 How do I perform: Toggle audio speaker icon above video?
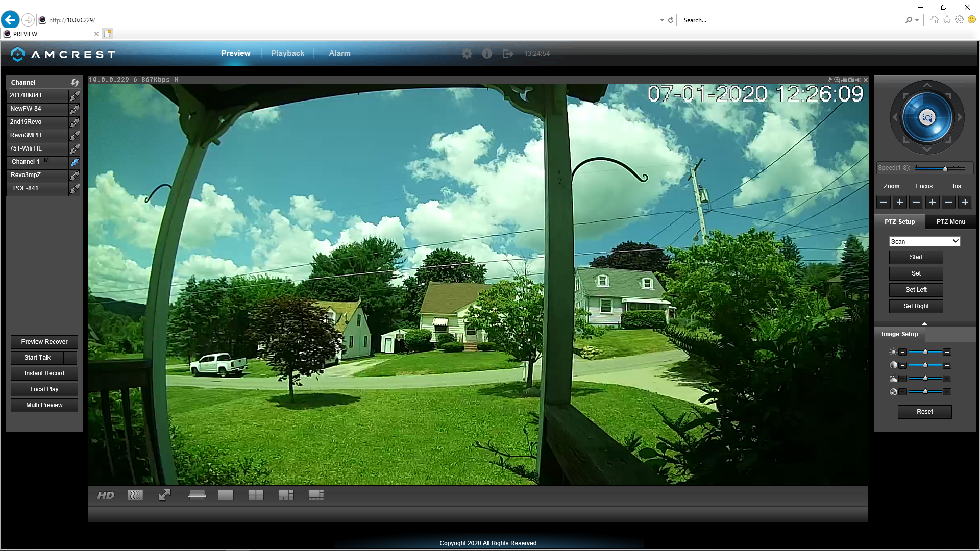859,80
